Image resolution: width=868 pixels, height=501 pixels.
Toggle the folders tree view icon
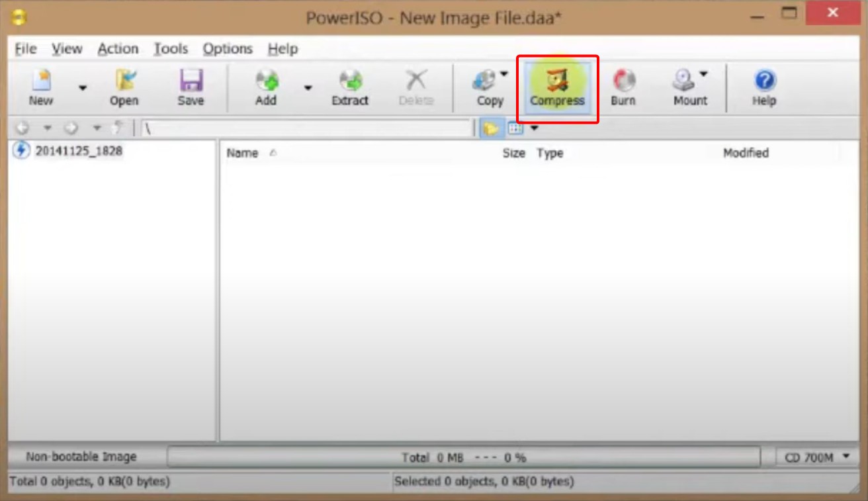tap(491, 128)
